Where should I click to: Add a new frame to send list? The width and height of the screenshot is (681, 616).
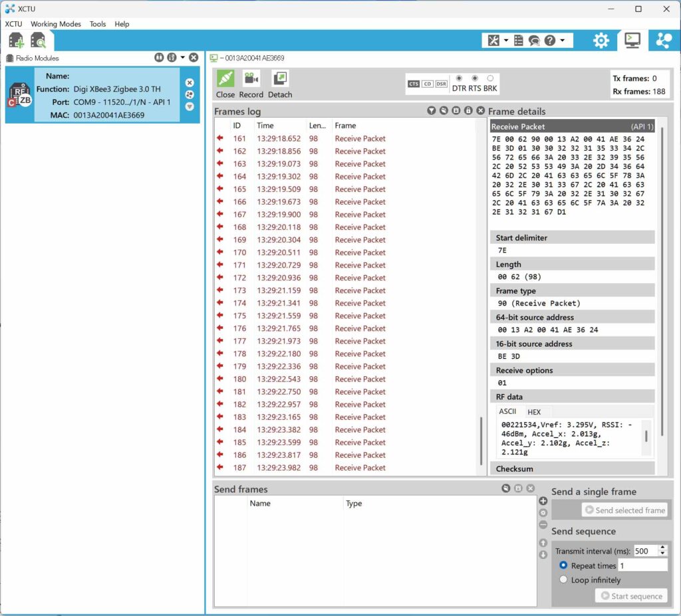click(x=543, y=501)
